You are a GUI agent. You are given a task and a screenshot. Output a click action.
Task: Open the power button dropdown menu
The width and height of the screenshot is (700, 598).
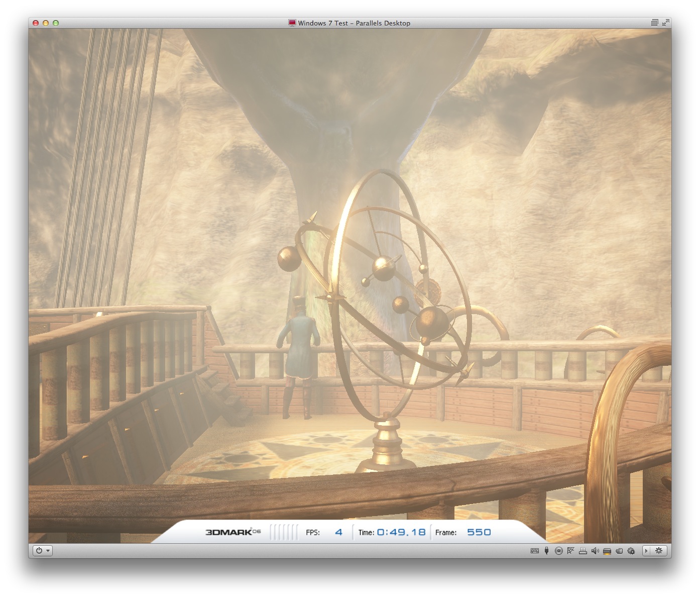click(x=42, y=551)
